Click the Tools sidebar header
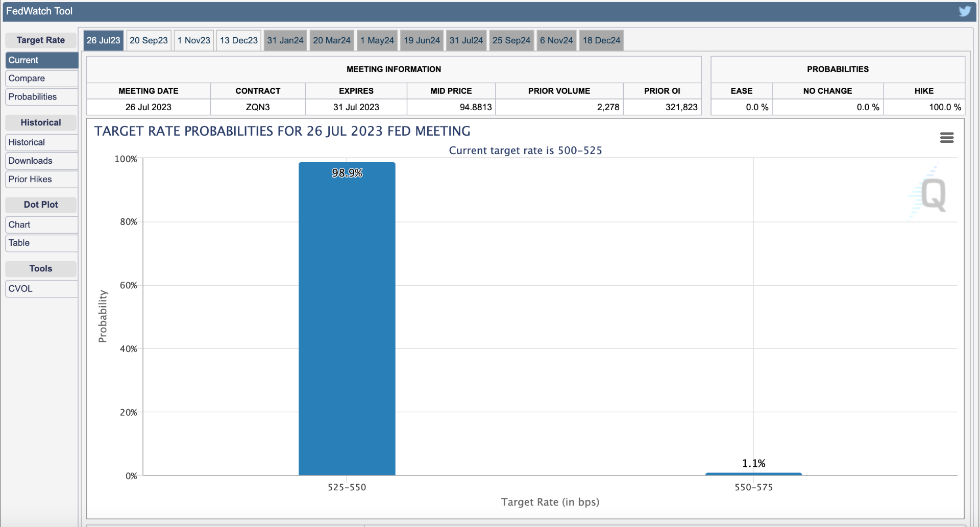 click(x=41, y=269)
